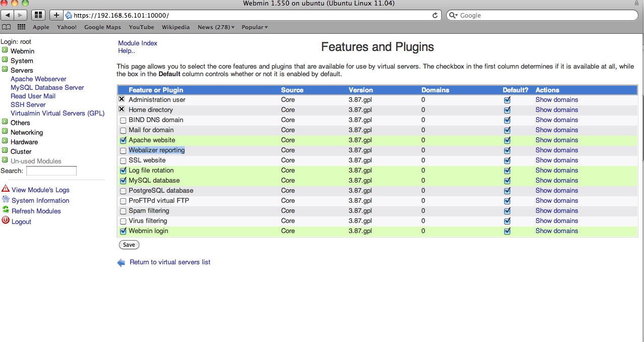Expand the Cluster category

coord(5,151)
